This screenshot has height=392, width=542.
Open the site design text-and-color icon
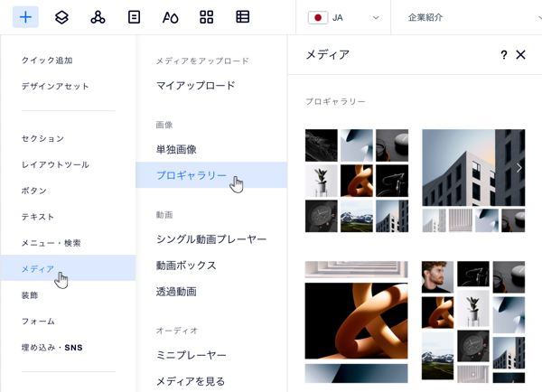coord(170,17)
